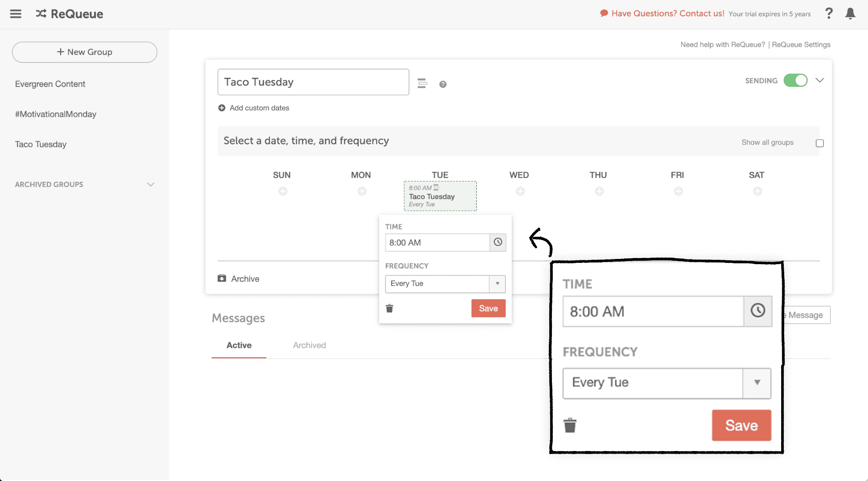This screenshot has height=481, width=868.
Task: Click the help icon beside group name
Action: coord(442,84)
